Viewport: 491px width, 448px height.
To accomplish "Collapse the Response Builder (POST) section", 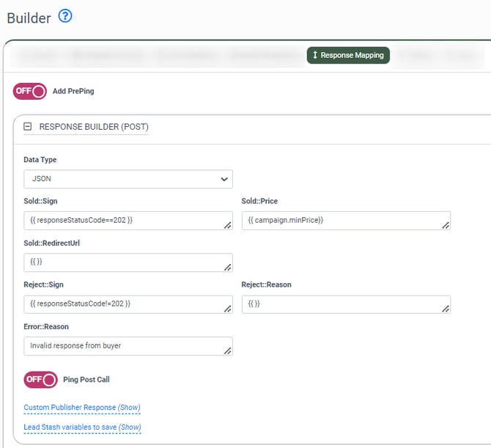I will tap(28, 126).
